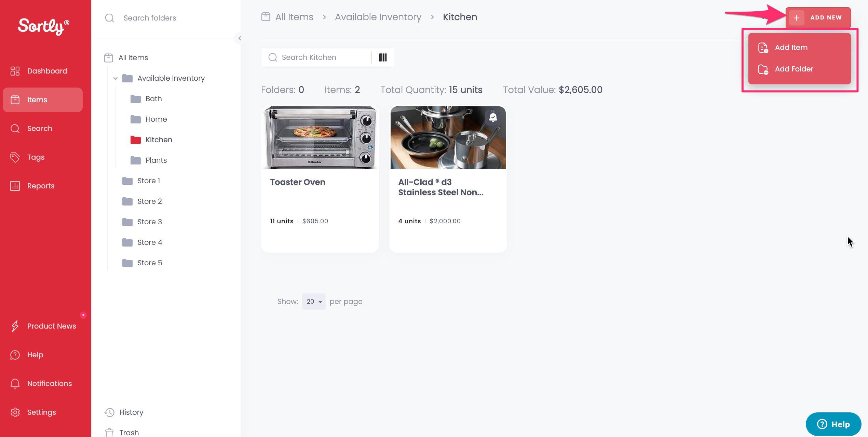Open Product News
Viewport: 868px width, 437px height.
[x=52, y=326]
